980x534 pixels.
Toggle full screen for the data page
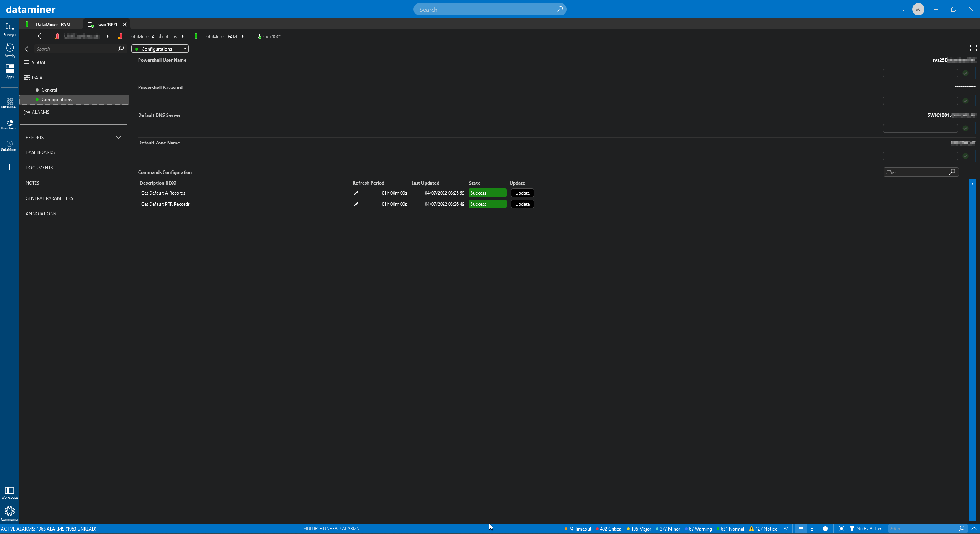click(x=973, y=48)
